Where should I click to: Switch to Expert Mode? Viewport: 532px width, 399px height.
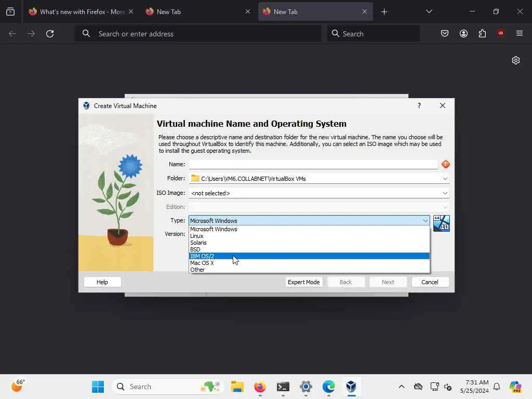303,282
